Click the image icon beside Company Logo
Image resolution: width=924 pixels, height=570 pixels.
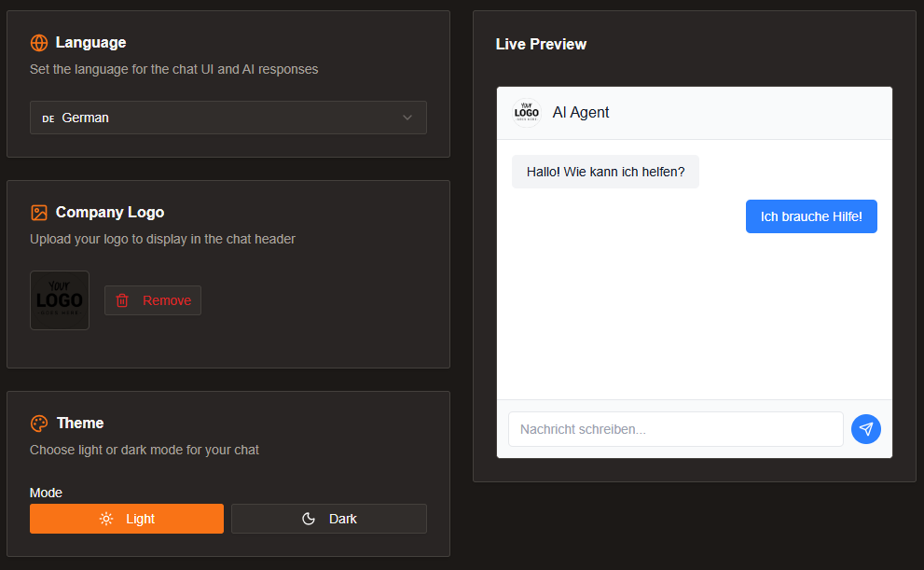[39, 213]
